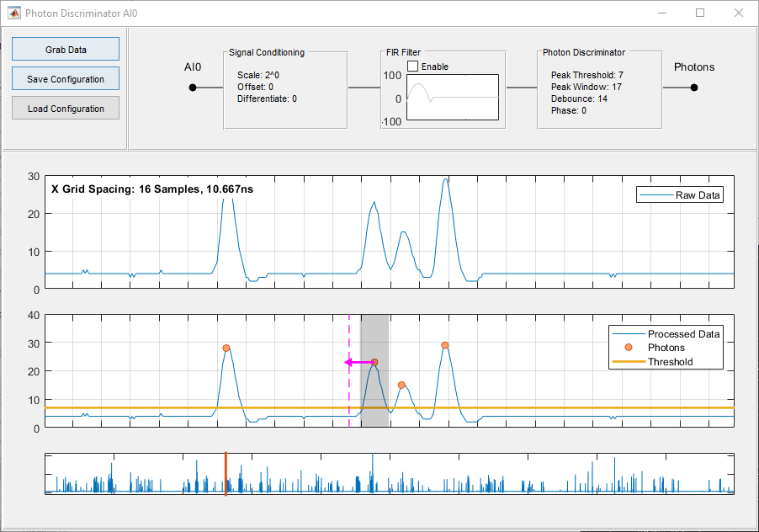Save the current configuration
Viewport: 759px width, 532px height.
[65, 78]
